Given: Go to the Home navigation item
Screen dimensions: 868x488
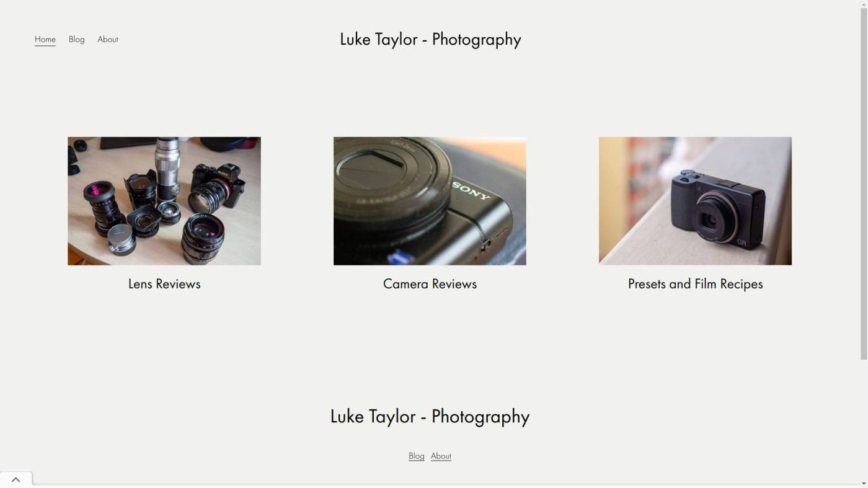Looking at the screenshot, I should (x=45, y=39).
